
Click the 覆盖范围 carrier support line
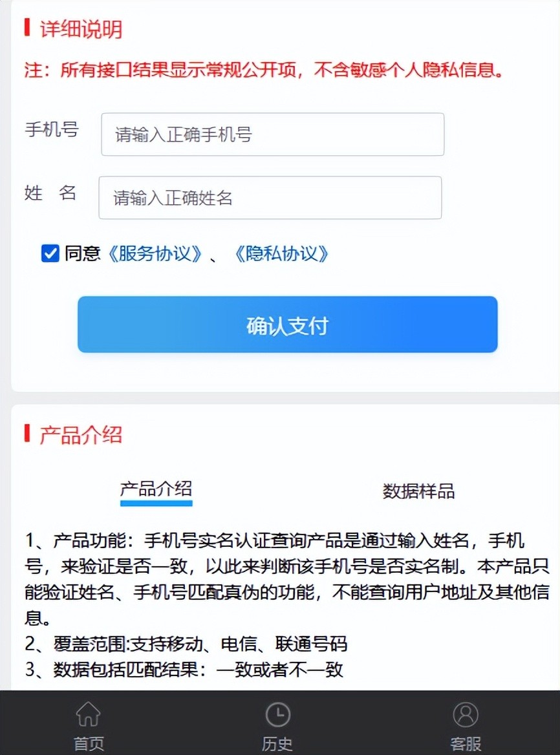186,644
